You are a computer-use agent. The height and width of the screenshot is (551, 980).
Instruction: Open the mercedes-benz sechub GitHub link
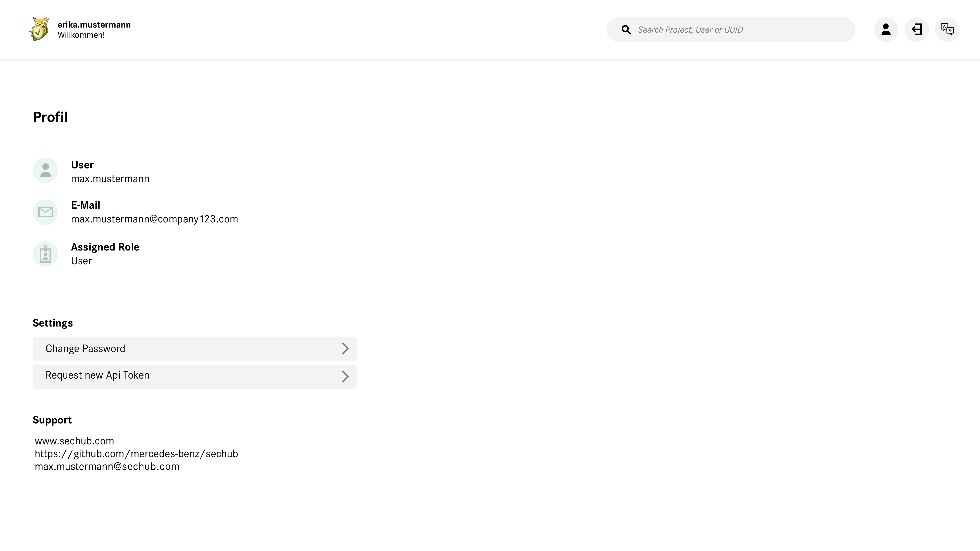(x=136, y=453)
